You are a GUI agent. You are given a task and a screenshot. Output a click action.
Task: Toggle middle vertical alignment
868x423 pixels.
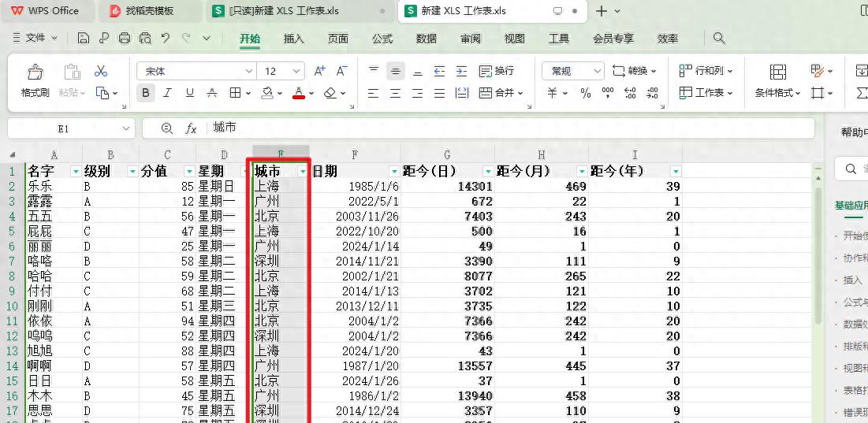click(x=395, y=71)
